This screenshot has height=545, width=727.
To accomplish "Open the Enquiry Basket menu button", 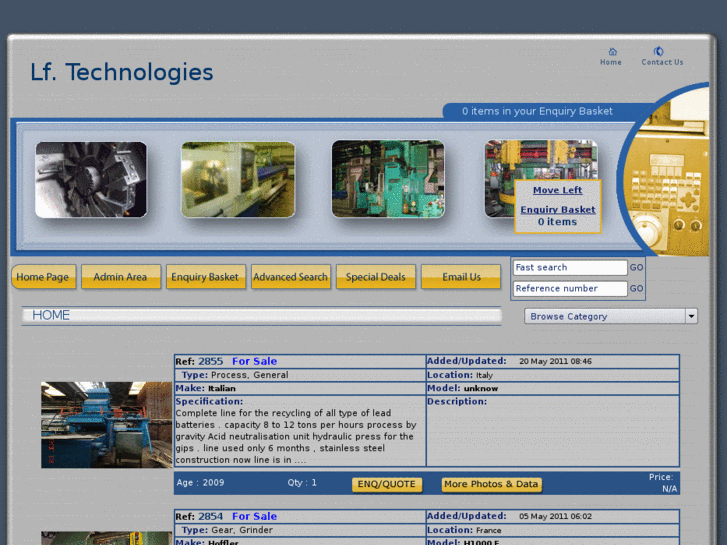I will click(205, 277).
